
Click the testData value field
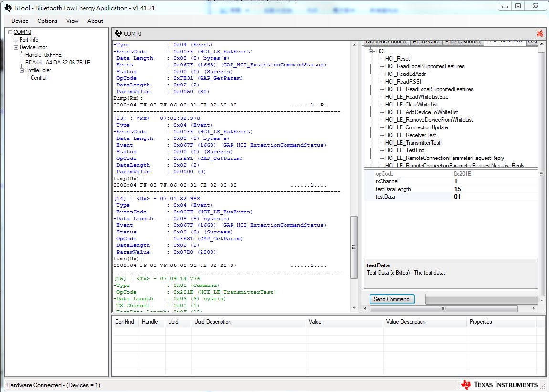495,197
